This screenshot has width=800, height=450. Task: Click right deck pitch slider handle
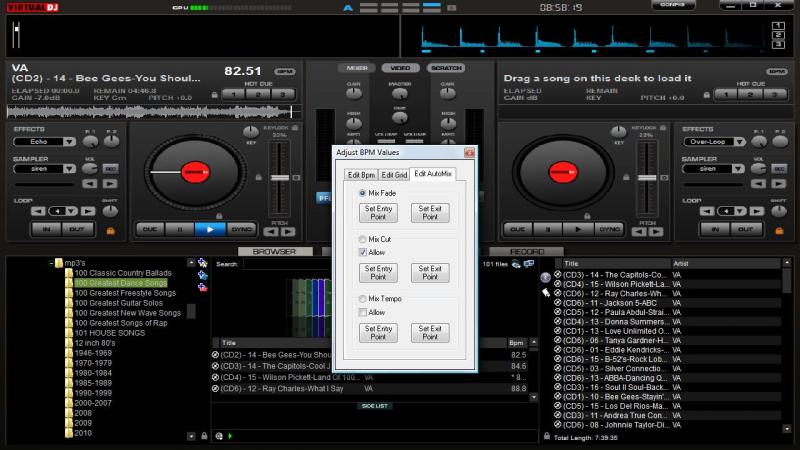(x=647, y=178)
